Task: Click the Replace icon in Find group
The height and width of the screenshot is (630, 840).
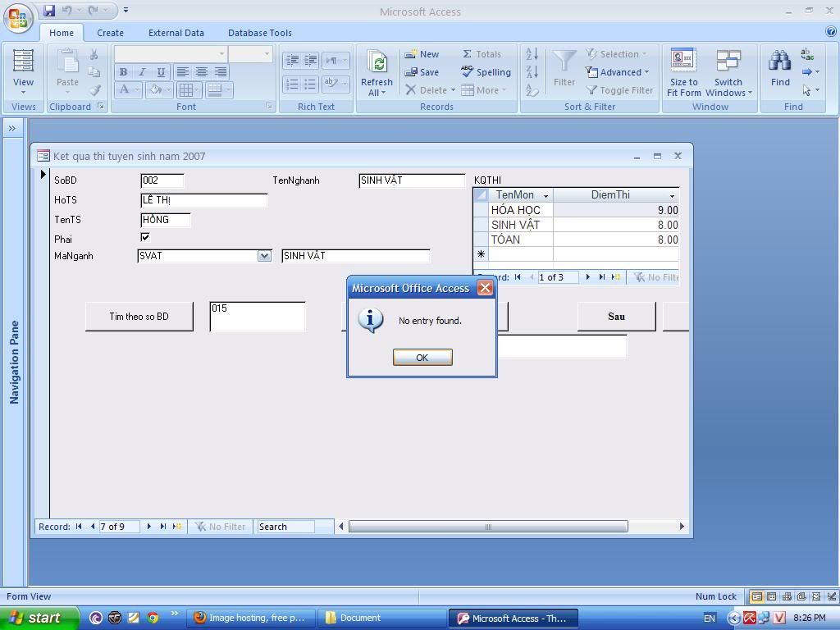Action: pyautogui.click(x=807, y=54)
